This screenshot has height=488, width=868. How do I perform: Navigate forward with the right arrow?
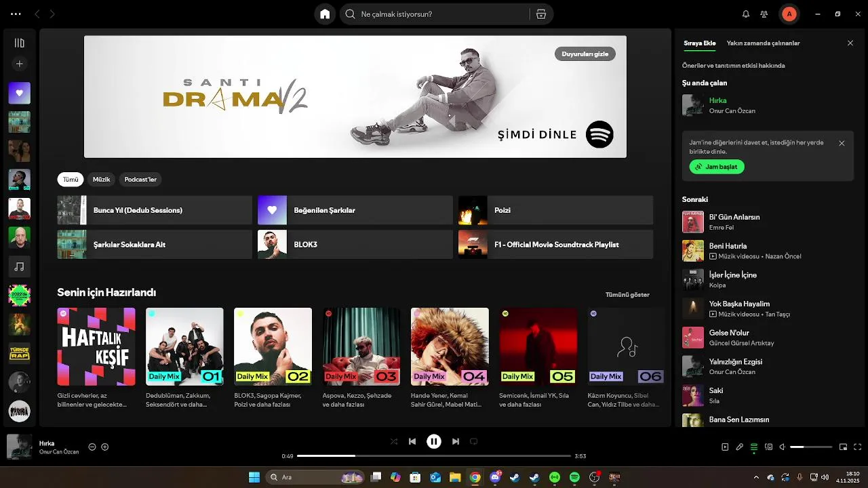[52, 14]
